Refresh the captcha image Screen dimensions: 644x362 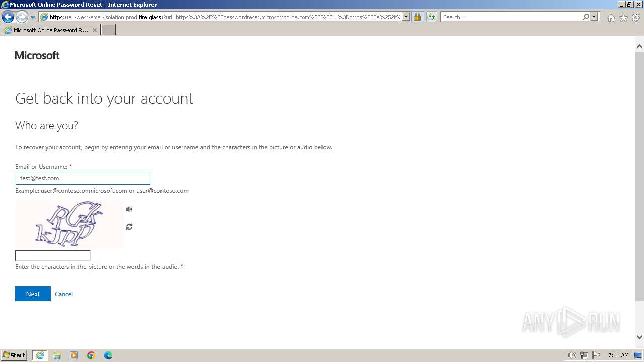pos(129,227)
